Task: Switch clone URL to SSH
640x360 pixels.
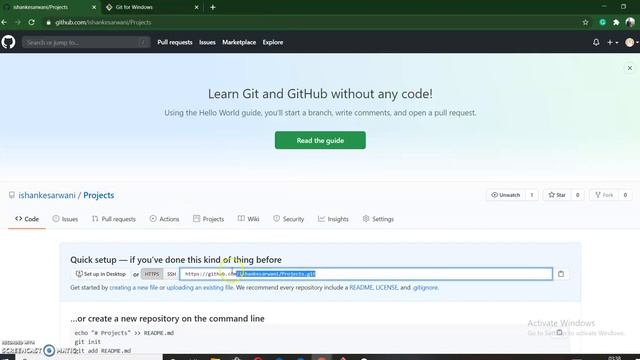Action: click(171, 274)
